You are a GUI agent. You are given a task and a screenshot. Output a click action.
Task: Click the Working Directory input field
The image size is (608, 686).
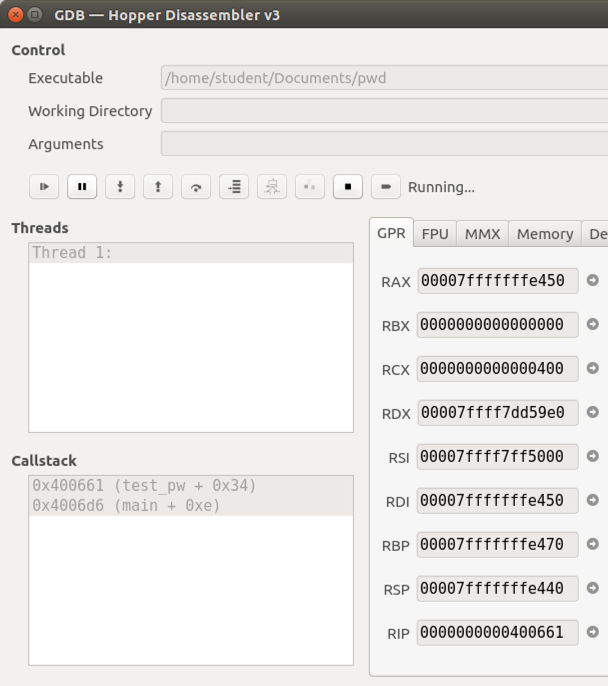tap(384, 111)
